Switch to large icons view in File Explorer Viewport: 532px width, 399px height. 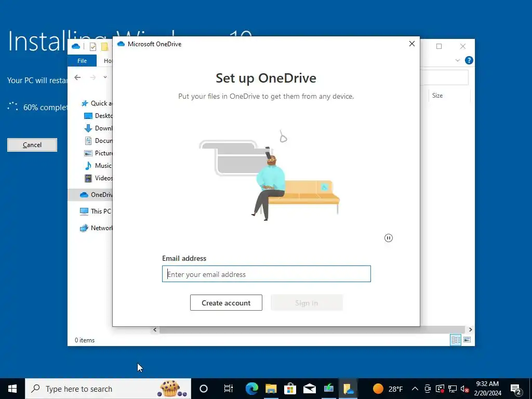(467, 340)
